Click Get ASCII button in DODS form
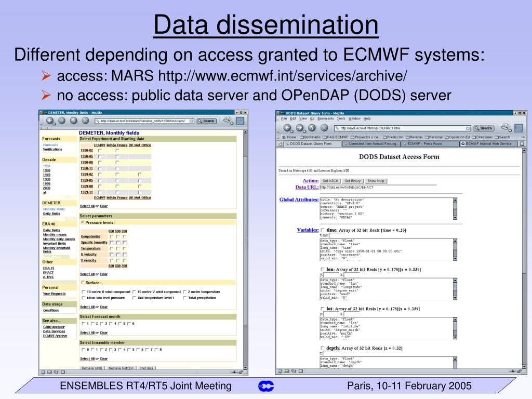This screenshot has width=532, height=399. click(330, 181)
